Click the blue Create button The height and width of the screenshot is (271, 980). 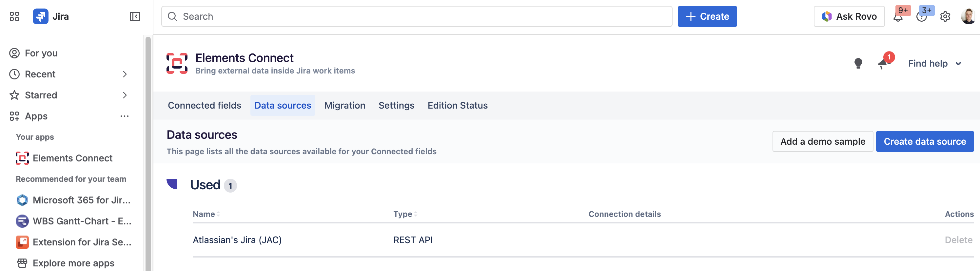pos(707,16)
